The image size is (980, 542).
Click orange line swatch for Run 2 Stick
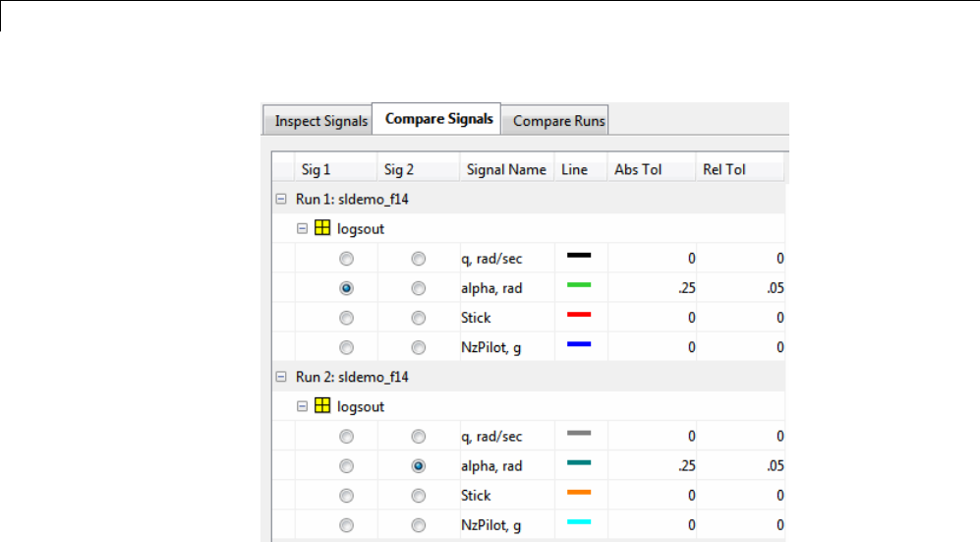pos(578,492)
